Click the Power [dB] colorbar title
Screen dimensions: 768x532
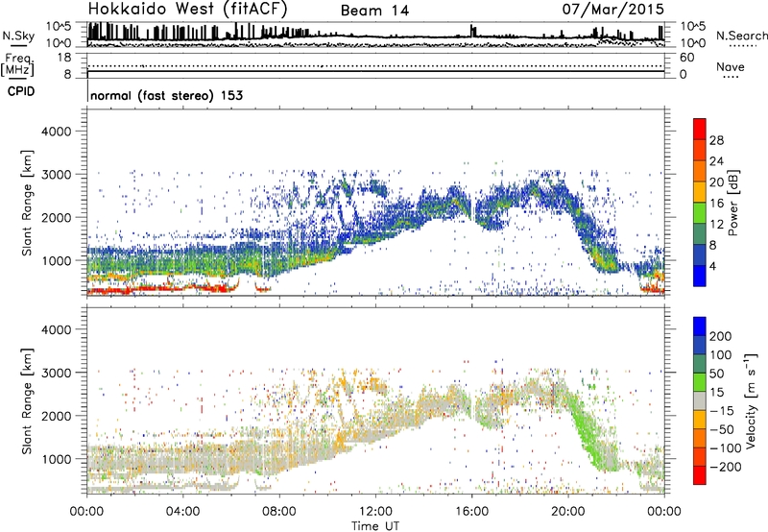pyautogui.click(x=733, y=203)
